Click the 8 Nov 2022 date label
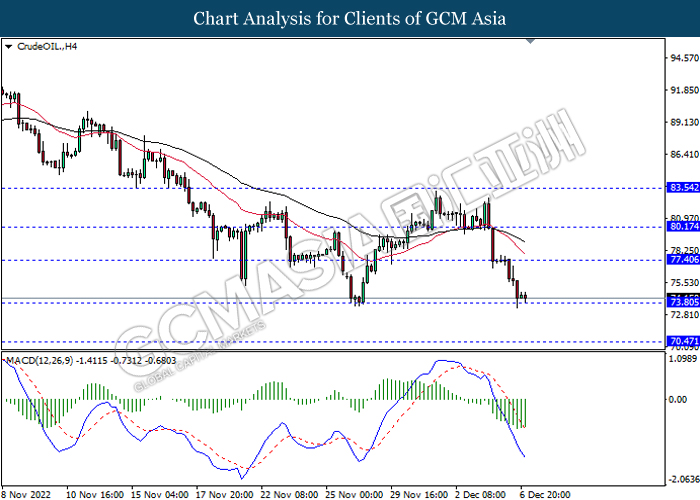 coord(26,495)
